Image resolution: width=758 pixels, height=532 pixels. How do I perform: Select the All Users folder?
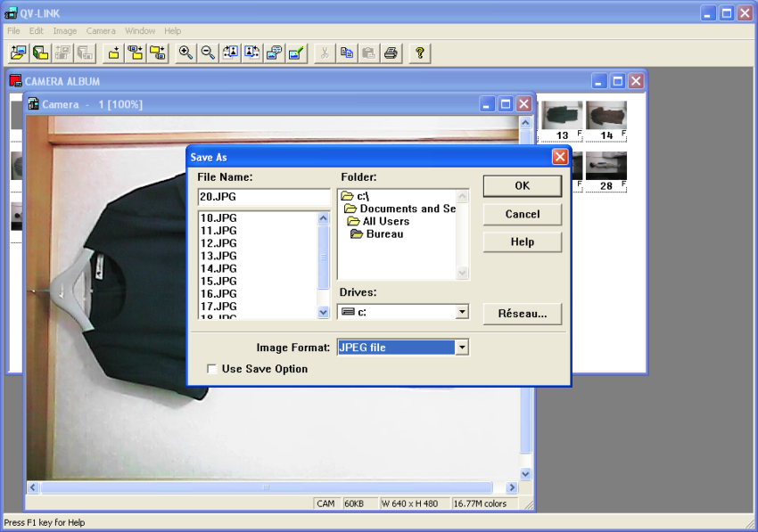[378, 221]
